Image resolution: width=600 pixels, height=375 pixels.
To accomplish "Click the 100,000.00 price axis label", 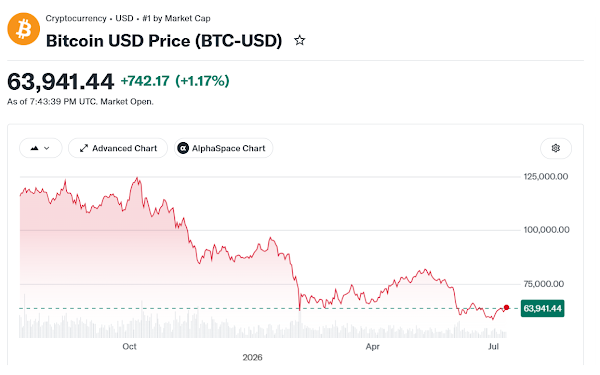I will (546, 230).
